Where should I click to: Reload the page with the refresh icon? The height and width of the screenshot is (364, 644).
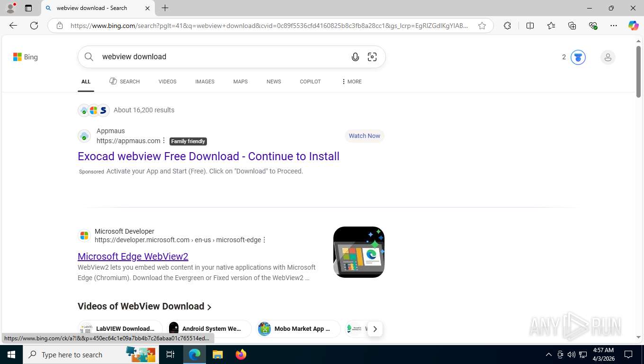(x=34, y=26)
